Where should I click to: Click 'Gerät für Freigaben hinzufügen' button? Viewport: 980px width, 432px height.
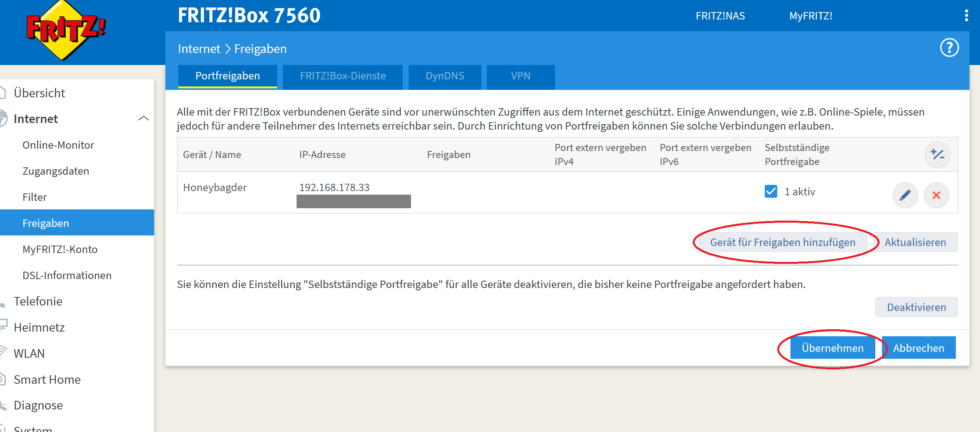(783, 242)
